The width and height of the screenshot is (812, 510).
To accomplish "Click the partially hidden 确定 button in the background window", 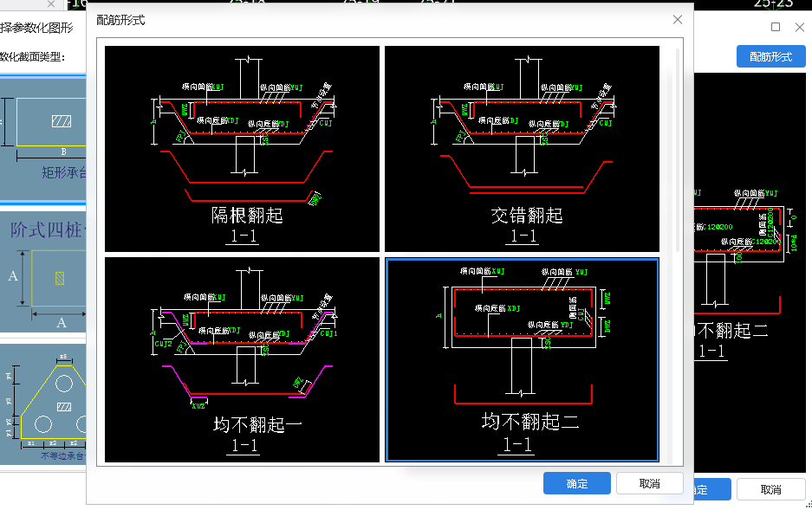I will 712,489.
